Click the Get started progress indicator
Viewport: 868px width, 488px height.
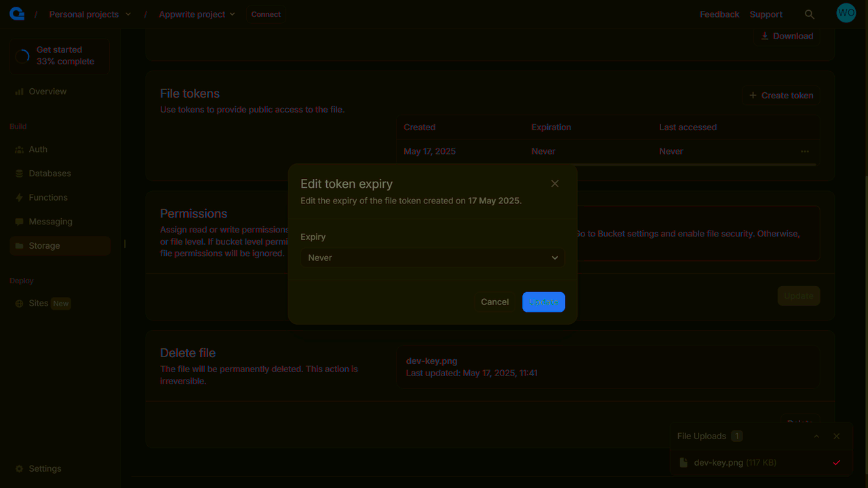click(x=22, y=56)
